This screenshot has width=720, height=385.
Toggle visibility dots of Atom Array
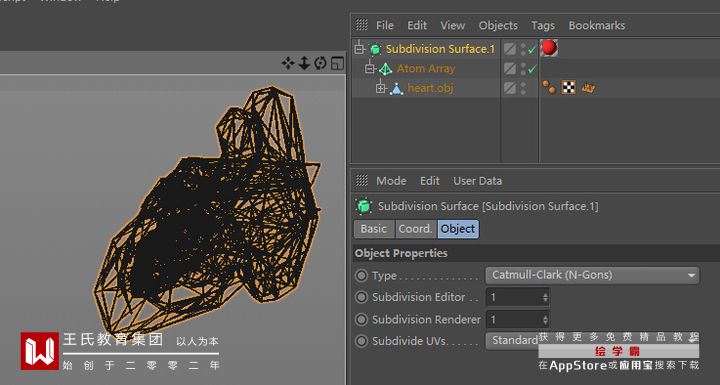523,69
